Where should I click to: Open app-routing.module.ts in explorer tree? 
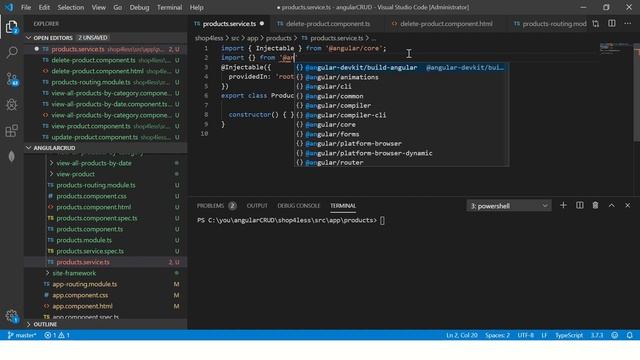coord(106,284)
